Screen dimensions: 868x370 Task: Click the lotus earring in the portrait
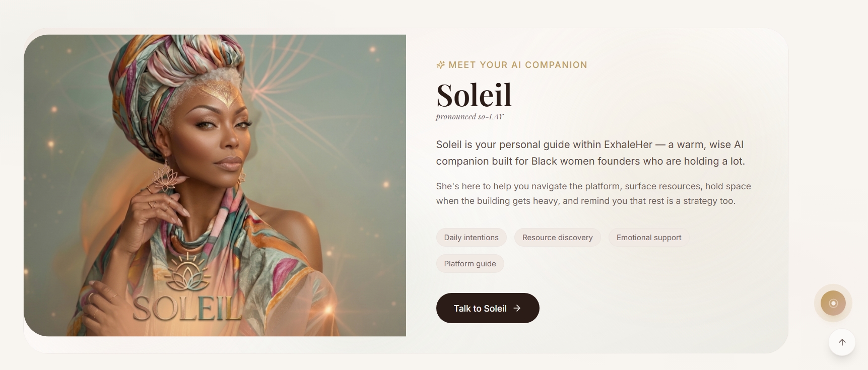(165, 177)
